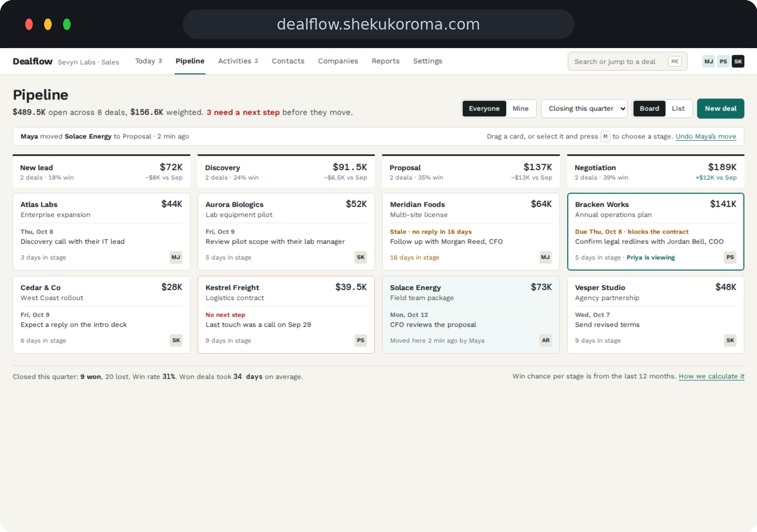Click the 3 need a next step text
Viewport: 757px width, 532px height.
[x=243, y=112]
